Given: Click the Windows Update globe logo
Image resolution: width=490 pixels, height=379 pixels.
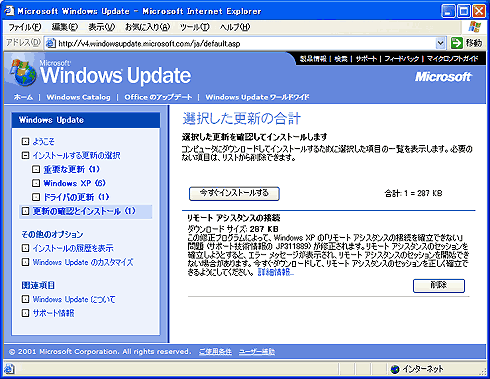Looking at the screenshot, I should point(23,73).
